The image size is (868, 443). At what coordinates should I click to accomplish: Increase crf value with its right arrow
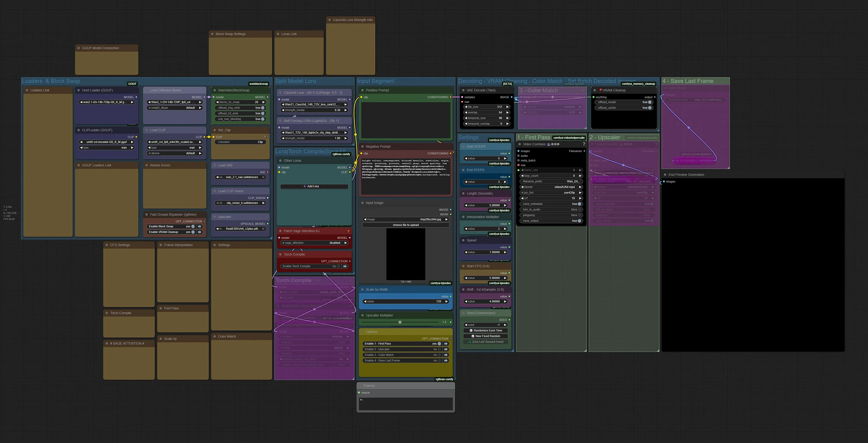(x=580, y=198)
